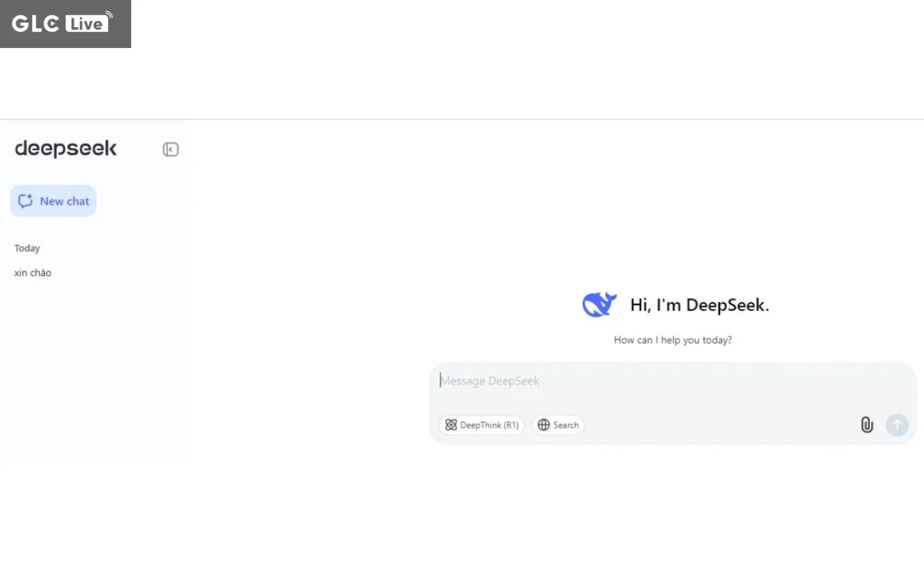Click 'How can I help you today?' text
The height and width of the screenshot is (585, 924).
(673, 340)
